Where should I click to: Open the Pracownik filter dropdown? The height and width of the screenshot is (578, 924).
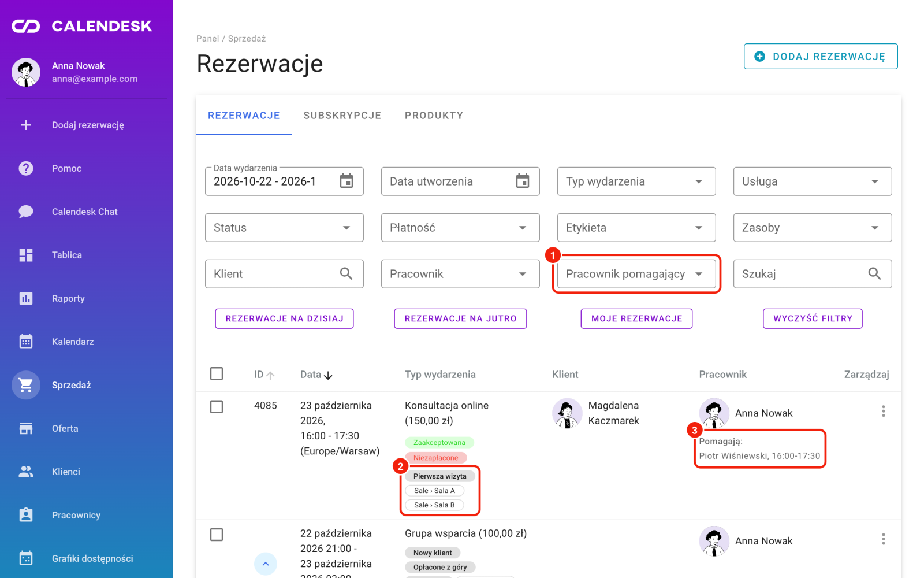coord(460,274)
